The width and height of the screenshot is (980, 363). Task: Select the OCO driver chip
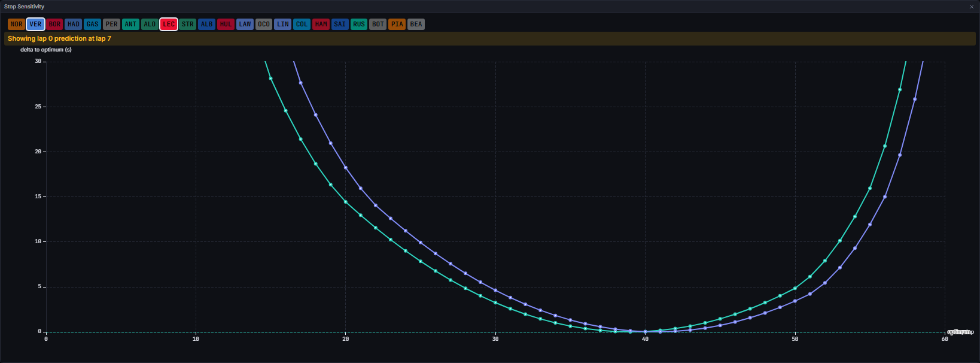click(264, 25)
